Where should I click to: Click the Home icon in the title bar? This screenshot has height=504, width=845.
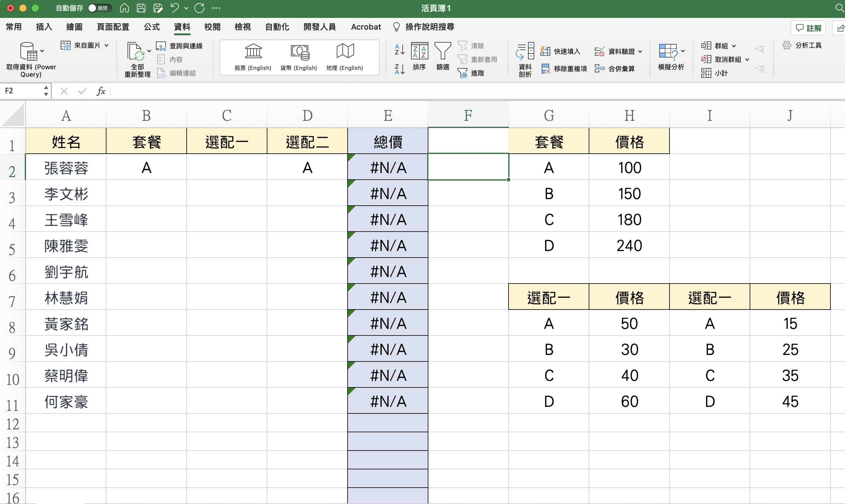tap(124, 8)
